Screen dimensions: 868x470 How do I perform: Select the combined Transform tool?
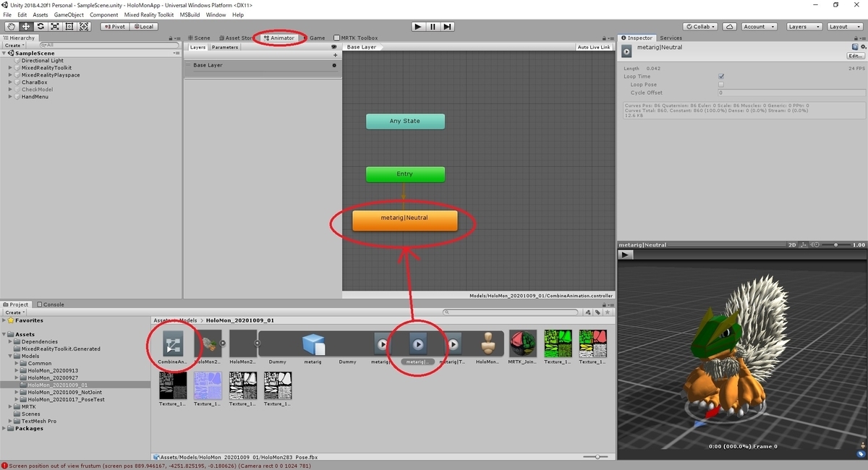pos(84,27)
